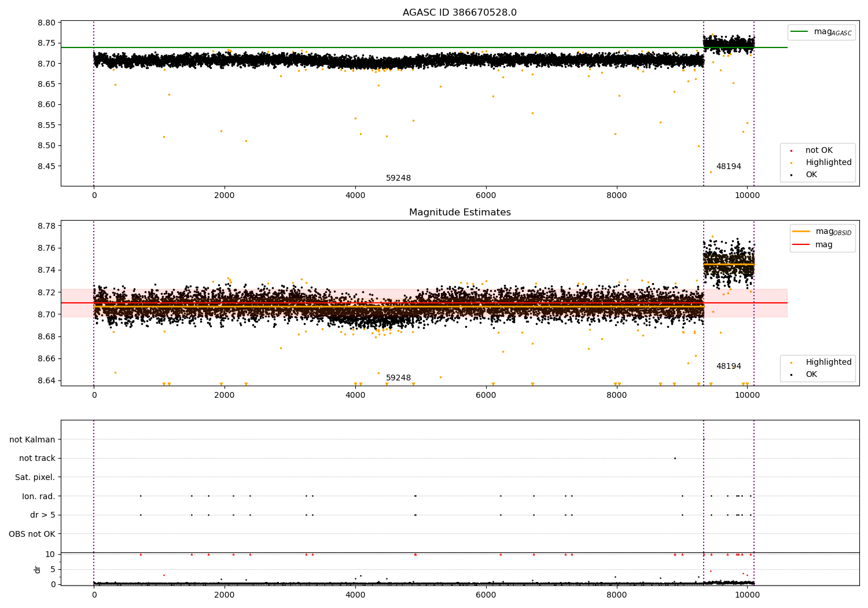Screen dimensions: 868x608
Task: Click the '10000' x-axis tick under the bottom plot
Action: tap(747, 595)
